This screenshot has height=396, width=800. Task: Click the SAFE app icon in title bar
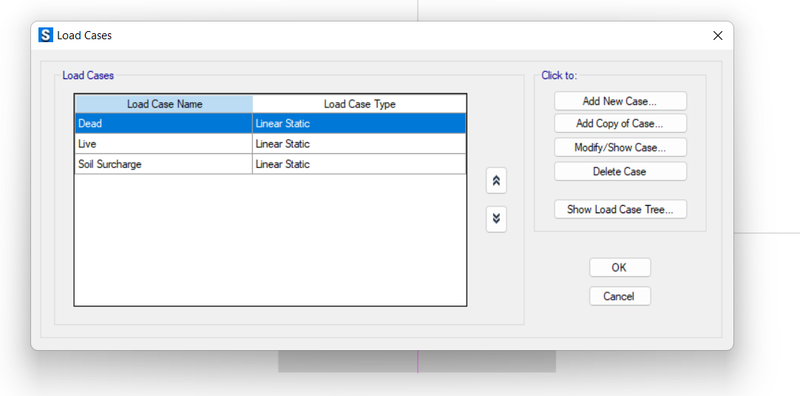tap(46, 35)
